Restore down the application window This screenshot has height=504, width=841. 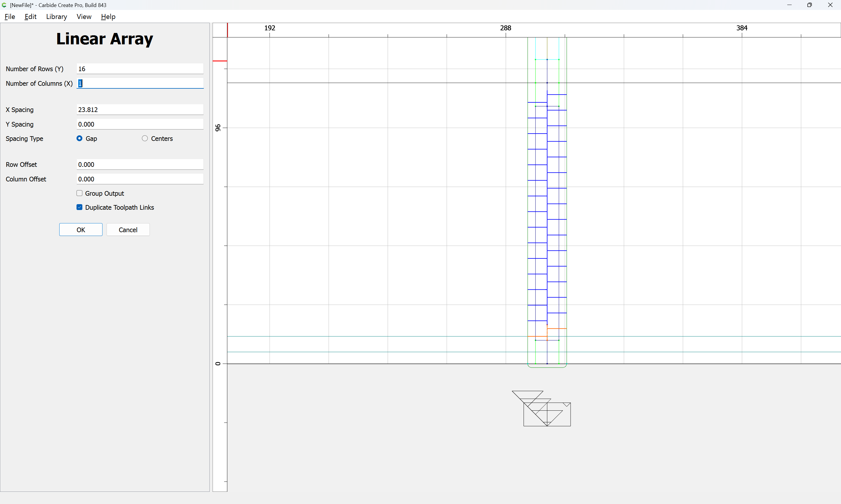pyautogui.click(x=809, y=5)
